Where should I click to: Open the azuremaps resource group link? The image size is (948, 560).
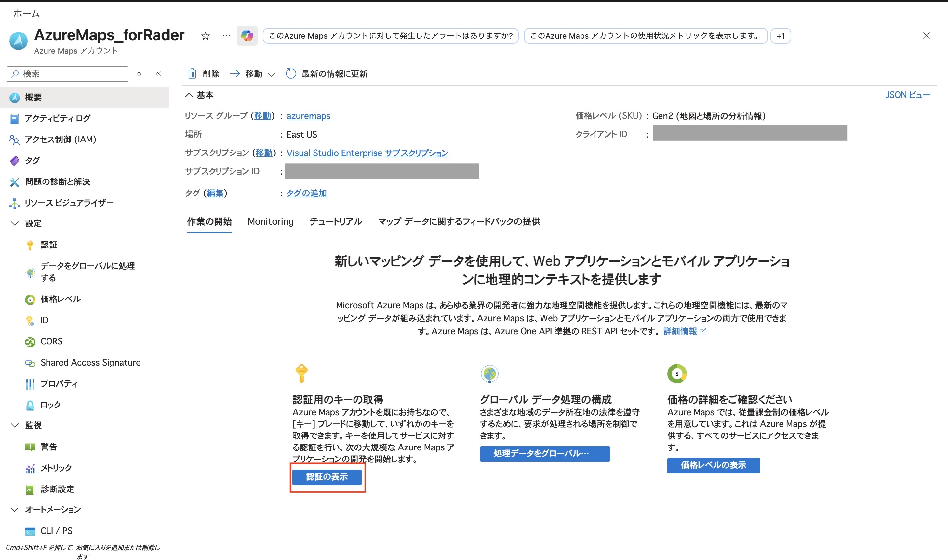tap(308, 116)
